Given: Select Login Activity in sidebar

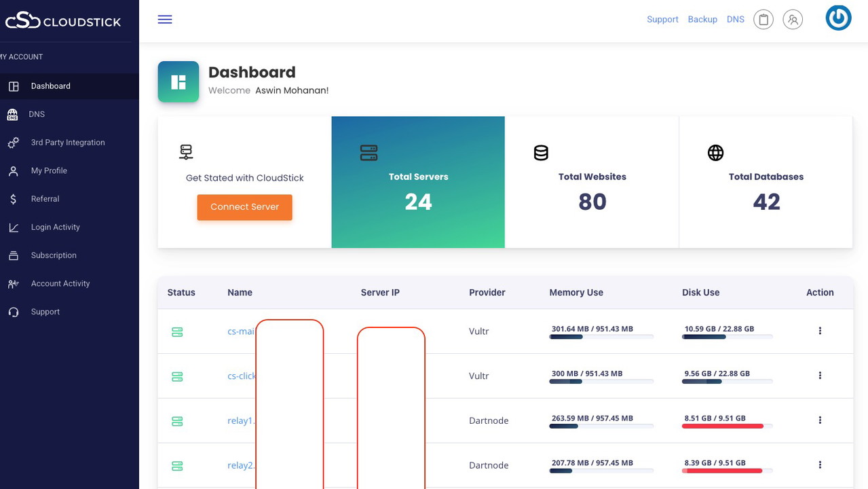Looking at the screenshot, I should (x=55, y=227).
